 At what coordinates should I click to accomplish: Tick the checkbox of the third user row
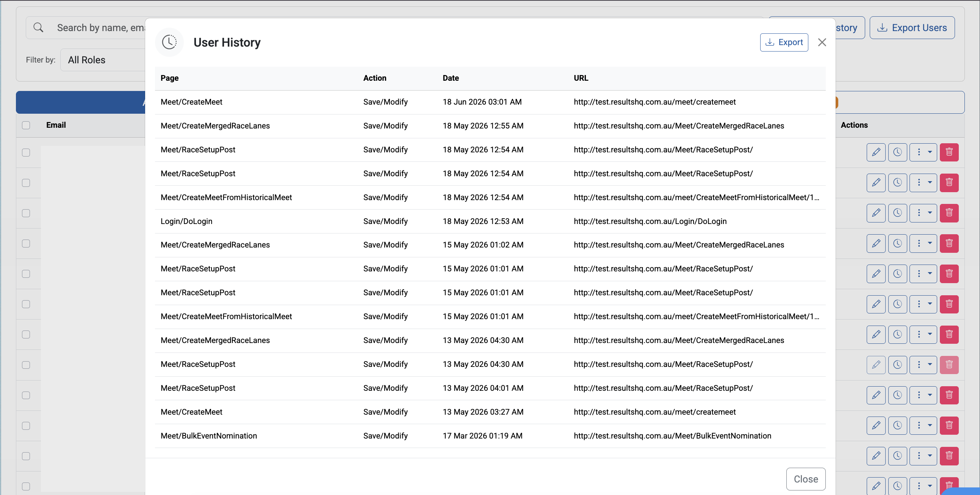26,213
